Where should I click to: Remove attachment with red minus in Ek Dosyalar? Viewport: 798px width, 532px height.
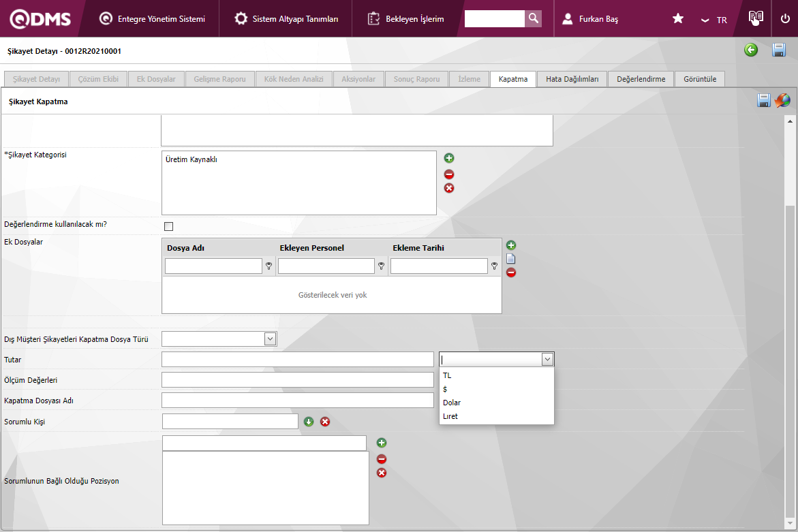tap(511, 272)
